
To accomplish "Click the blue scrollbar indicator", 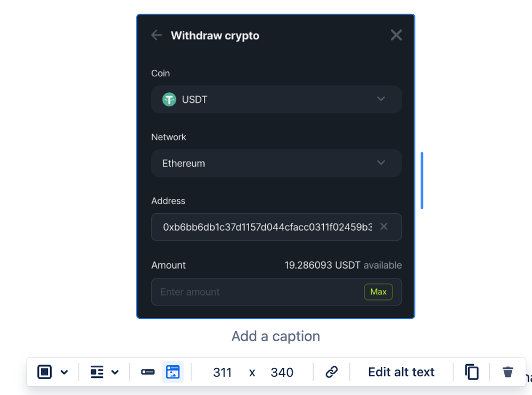I will (x=422, y=179).
